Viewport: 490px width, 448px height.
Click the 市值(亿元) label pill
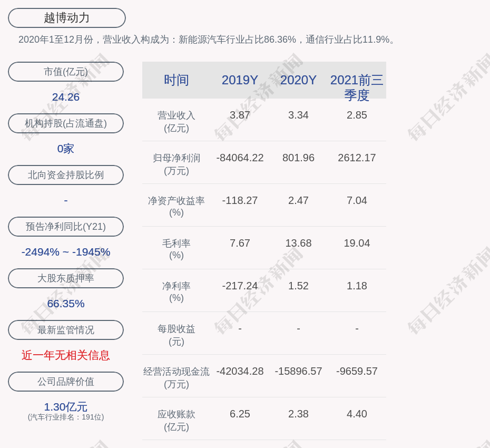coord(66,72)
